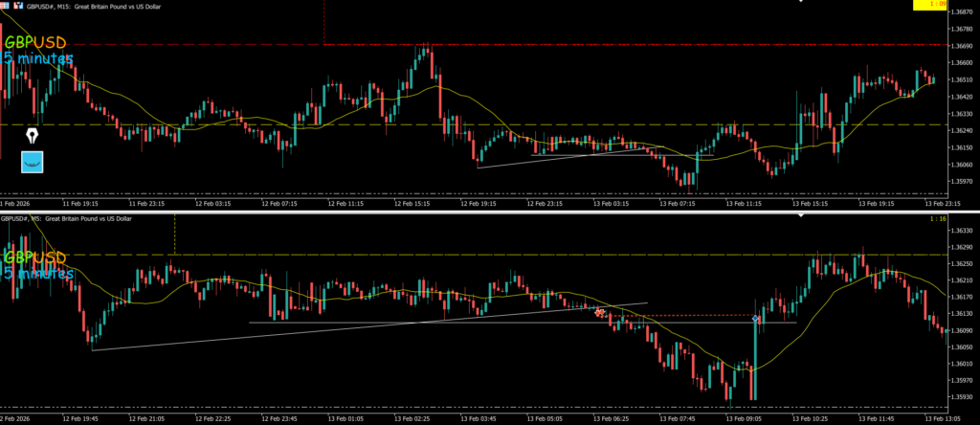Viewport: 980px width, 425px height.
Task: Click the candlestick icon beside GBPUSD#, M15 title
Action: (x=20, y=6)
